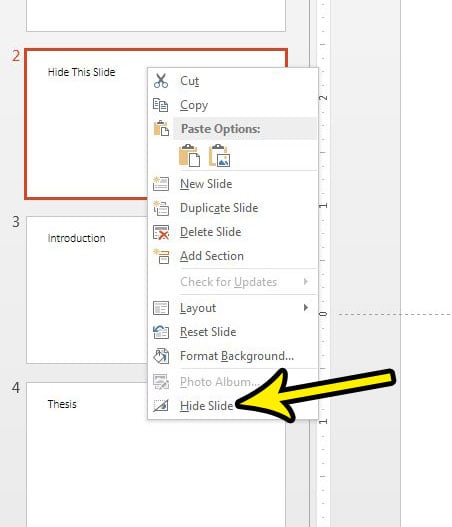Select slide 2 thumbnail 'Hide This Slide'
Screen dimensions: 452x527
tap(86, 124)
